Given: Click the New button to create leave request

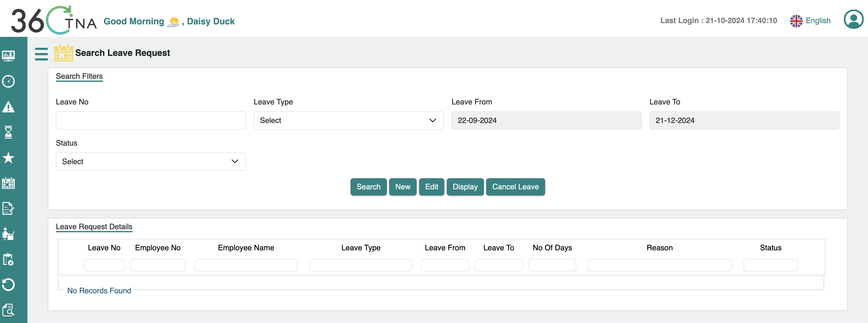Looking at the screenshot, I should click(403, 187).
